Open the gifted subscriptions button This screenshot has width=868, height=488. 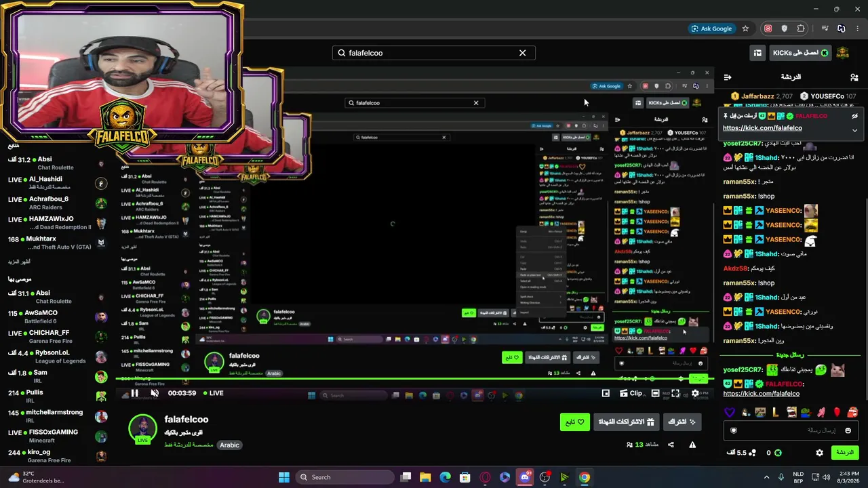point(626,422)
